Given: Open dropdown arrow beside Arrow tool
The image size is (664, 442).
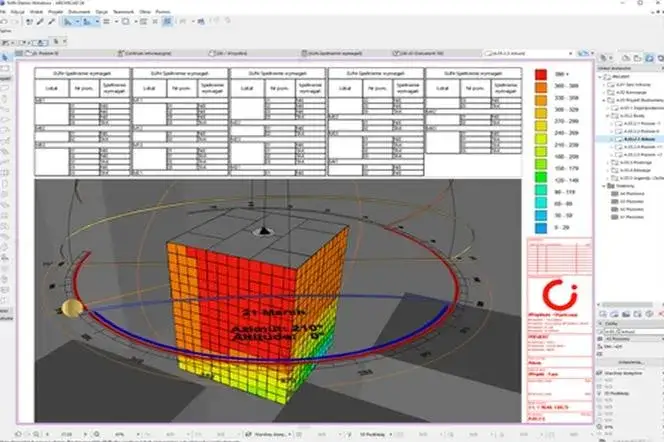Looking at the screenshot, I should [x=77, y=22].
